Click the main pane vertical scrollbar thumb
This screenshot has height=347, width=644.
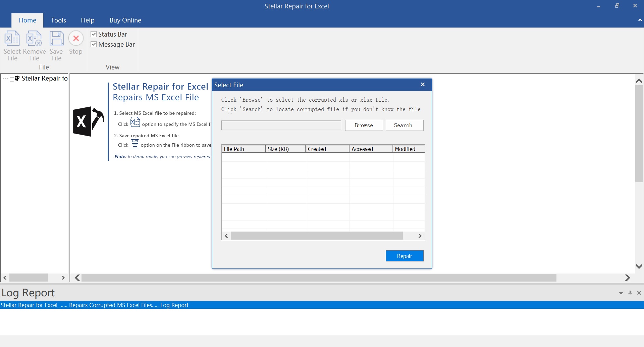point(639,134)
